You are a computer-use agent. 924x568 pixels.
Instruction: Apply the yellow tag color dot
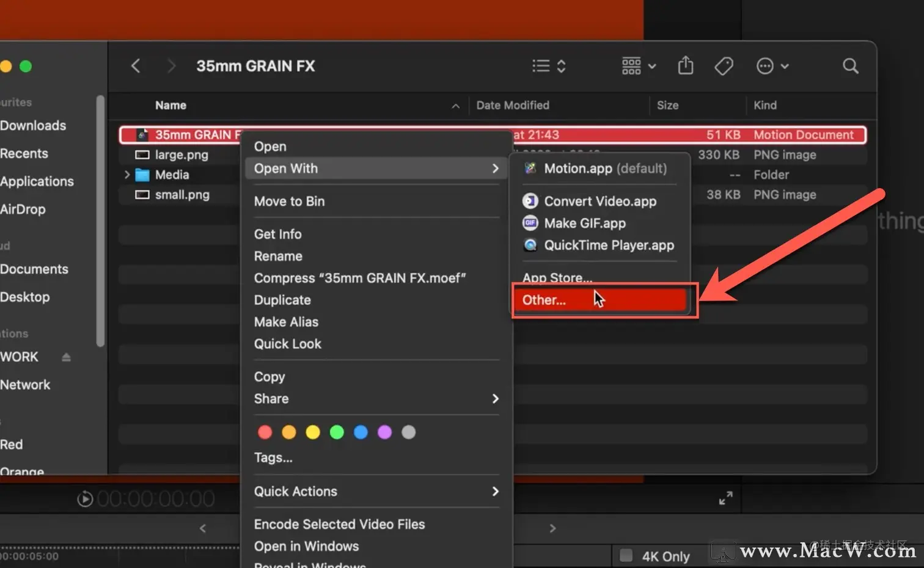(x=312, y=432)
